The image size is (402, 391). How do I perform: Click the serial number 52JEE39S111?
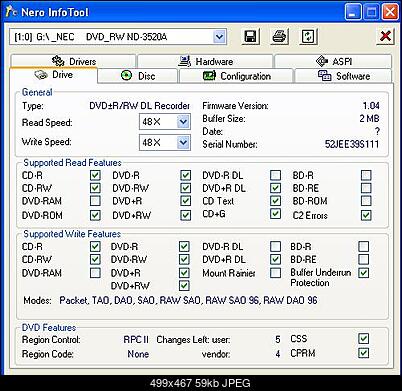pos(352,144)
